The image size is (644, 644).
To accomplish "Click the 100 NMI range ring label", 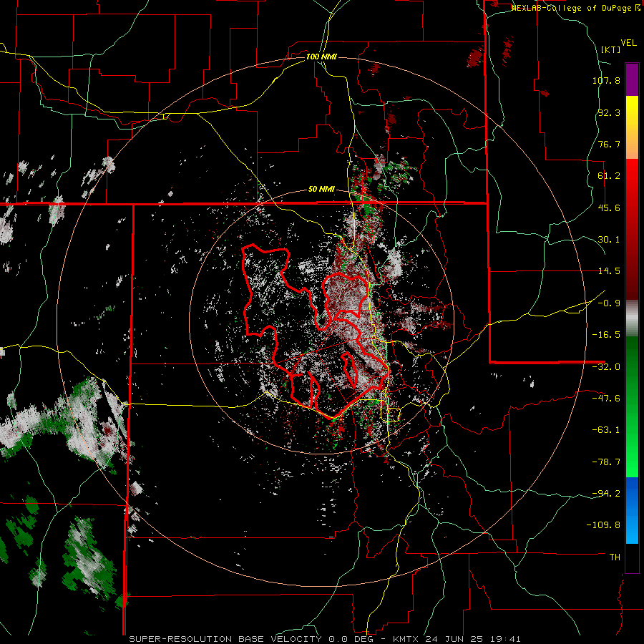I will point(321,57).
